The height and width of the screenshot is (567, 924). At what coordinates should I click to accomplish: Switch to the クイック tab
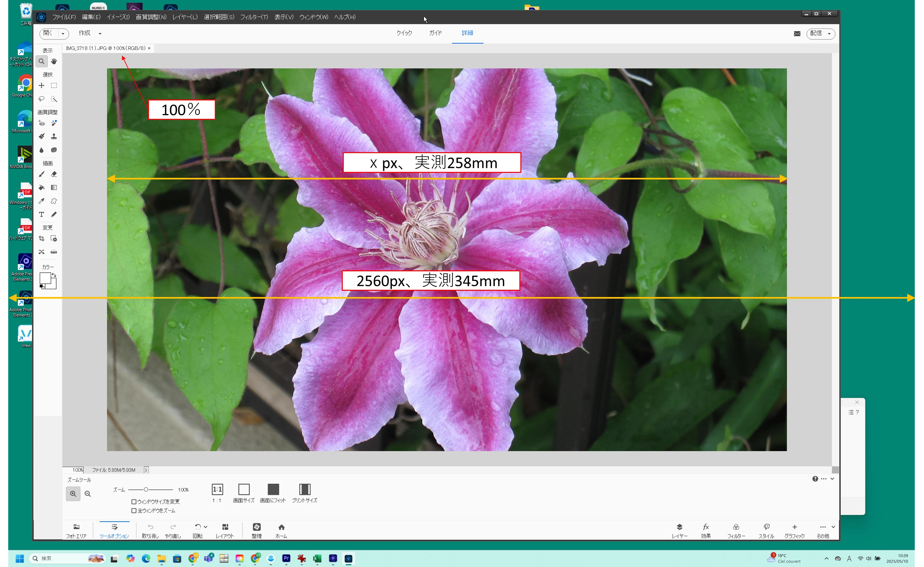(x=404, y=33)
